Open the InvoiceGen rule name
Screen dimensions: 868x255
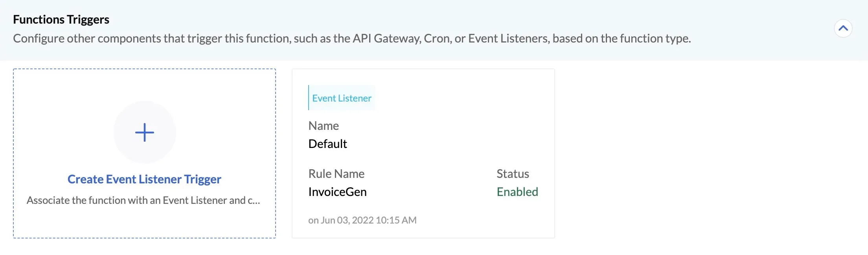337,192
